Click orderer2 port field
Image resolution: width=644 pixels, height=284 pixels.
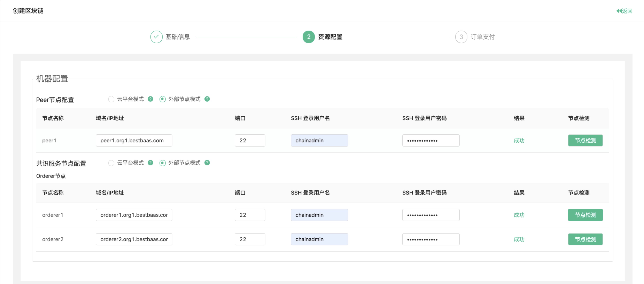click(250, 239)
